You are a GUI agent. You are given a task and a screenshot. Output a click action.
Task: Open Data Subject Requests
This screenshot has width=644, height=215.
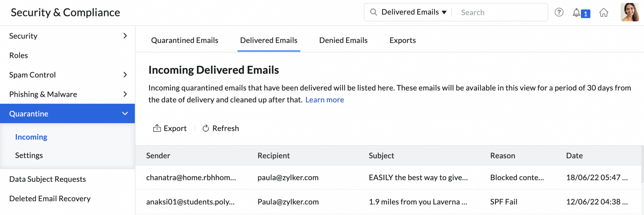[x=47, y=179]
